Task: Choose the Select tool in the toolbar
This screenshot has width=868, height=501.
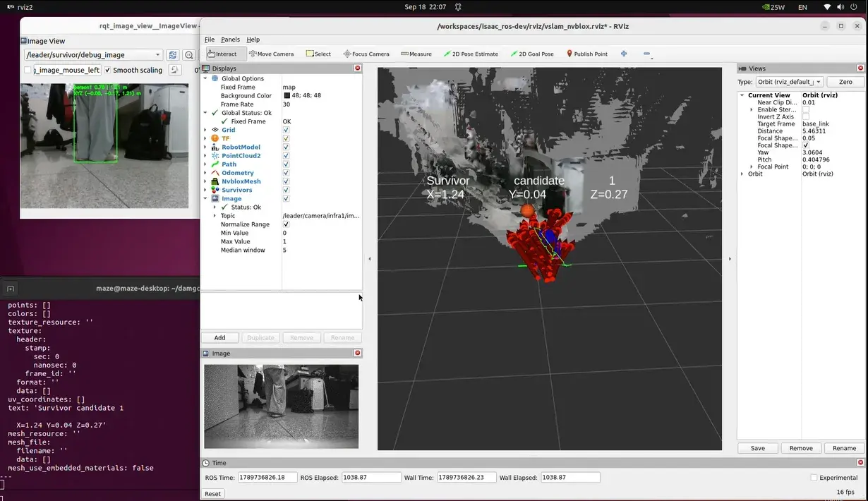Action: [318, 54]
